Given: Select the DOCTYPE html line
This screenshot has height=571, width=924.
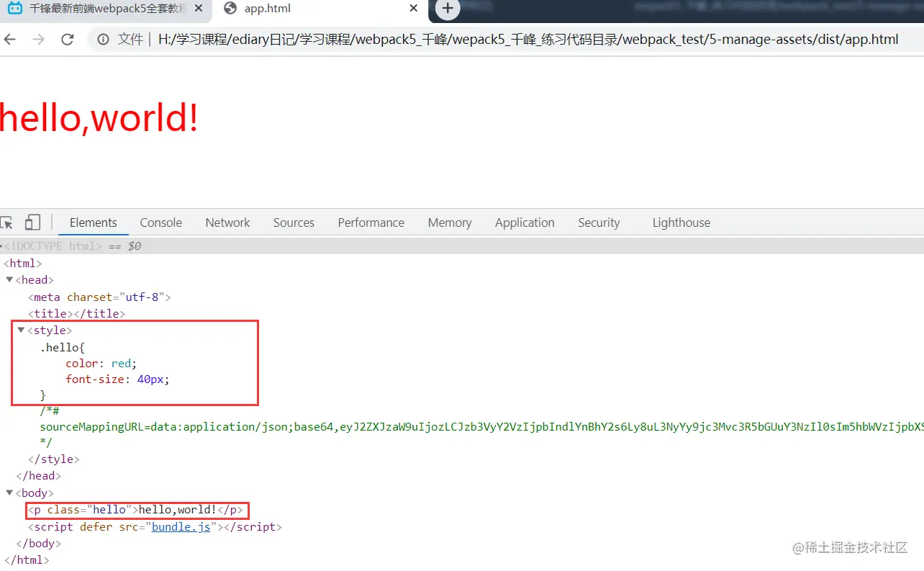Looking at the screenshot, I should 462,246.
